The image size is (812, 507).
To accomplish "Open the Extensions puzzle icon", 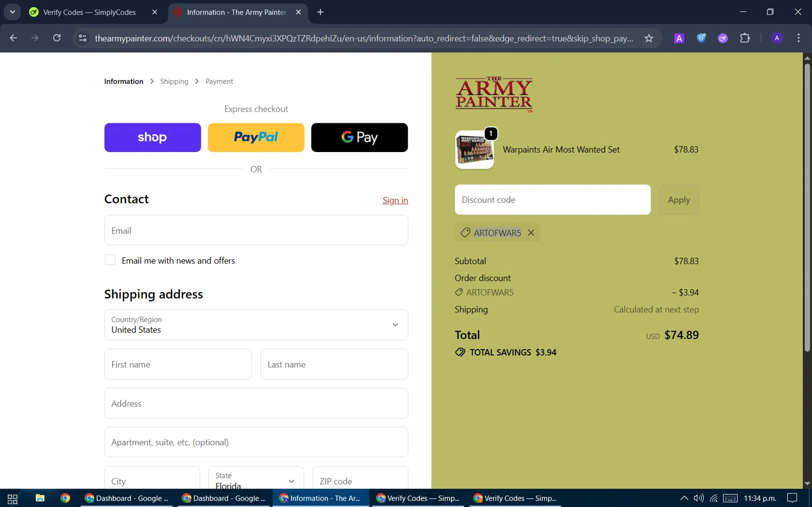I will tap(745, 38).
